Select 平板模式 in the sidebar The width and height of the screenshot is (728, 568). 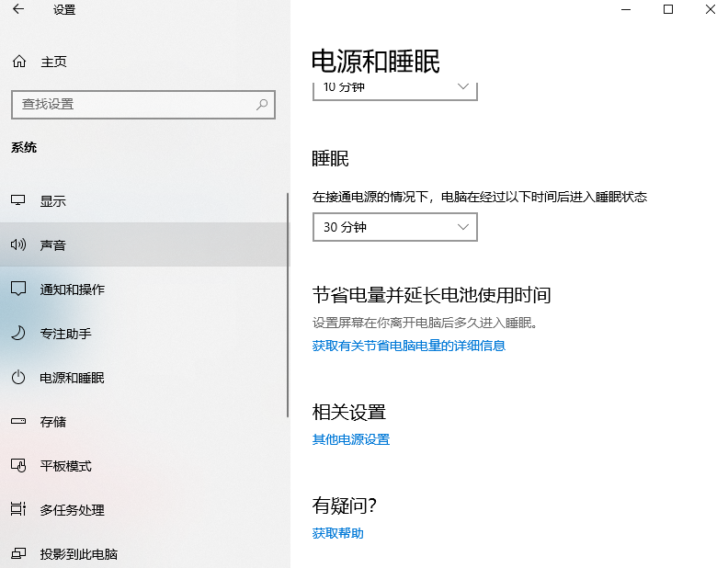click(65, 466)
